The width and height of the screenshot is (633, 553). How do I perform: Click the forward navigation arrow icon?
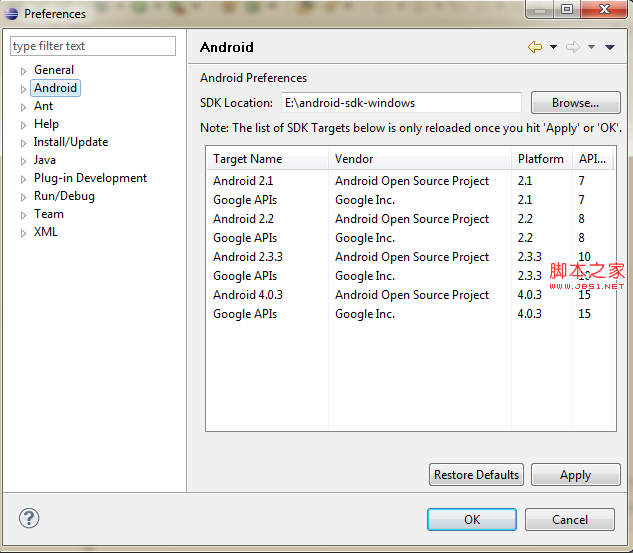[573, 47]
